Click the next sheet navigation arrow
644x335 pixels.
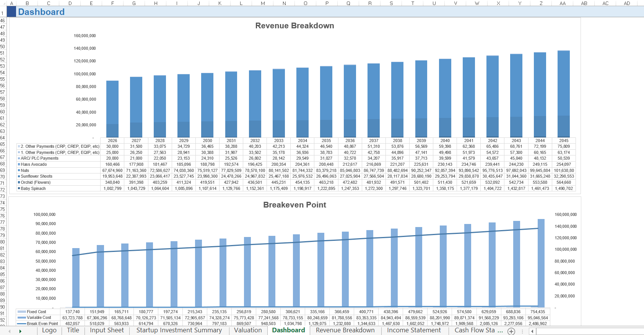pos(20,331)
